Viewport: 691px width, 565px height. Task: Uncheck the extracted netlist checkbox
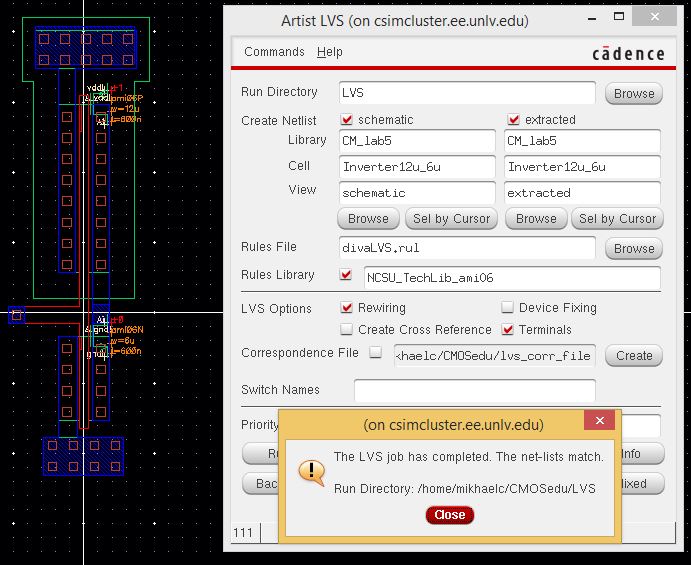(x=514, y=120)
